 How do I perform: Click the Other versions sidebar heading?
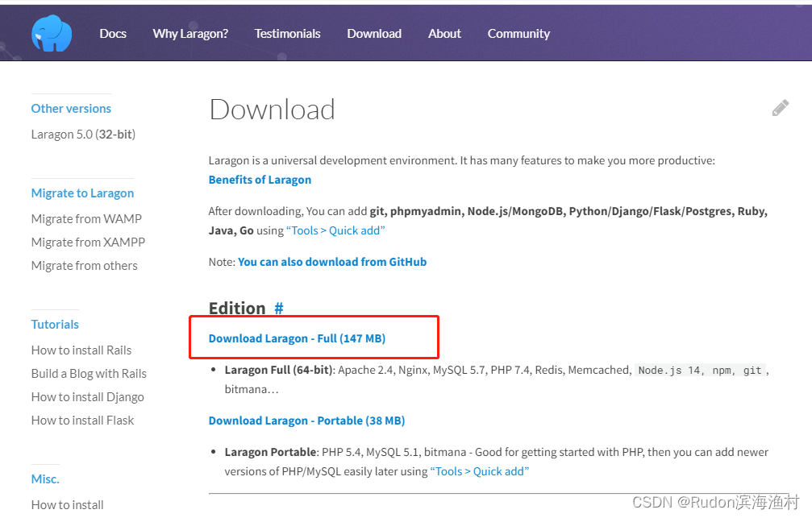click(x=71, y=109)
